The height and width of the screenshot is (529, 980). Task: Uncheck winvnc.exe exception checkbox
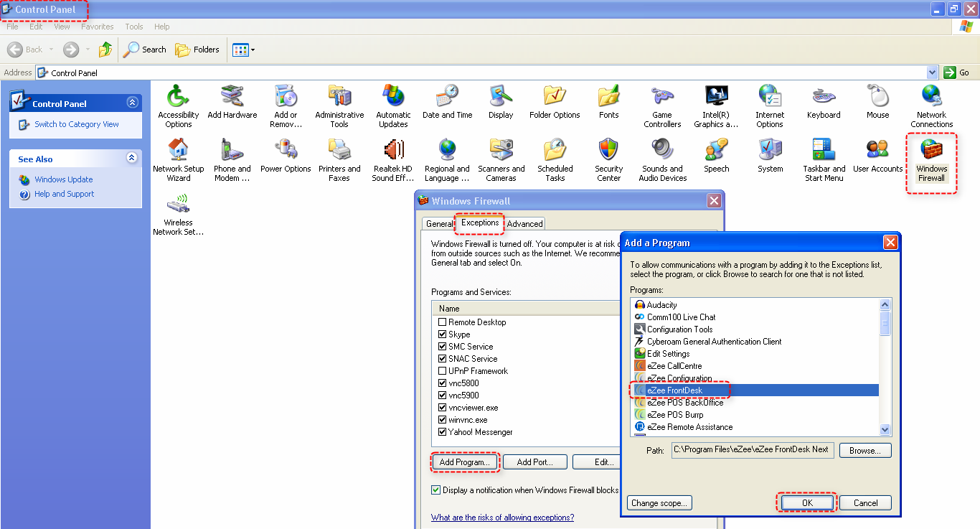(x=443, y=420)
